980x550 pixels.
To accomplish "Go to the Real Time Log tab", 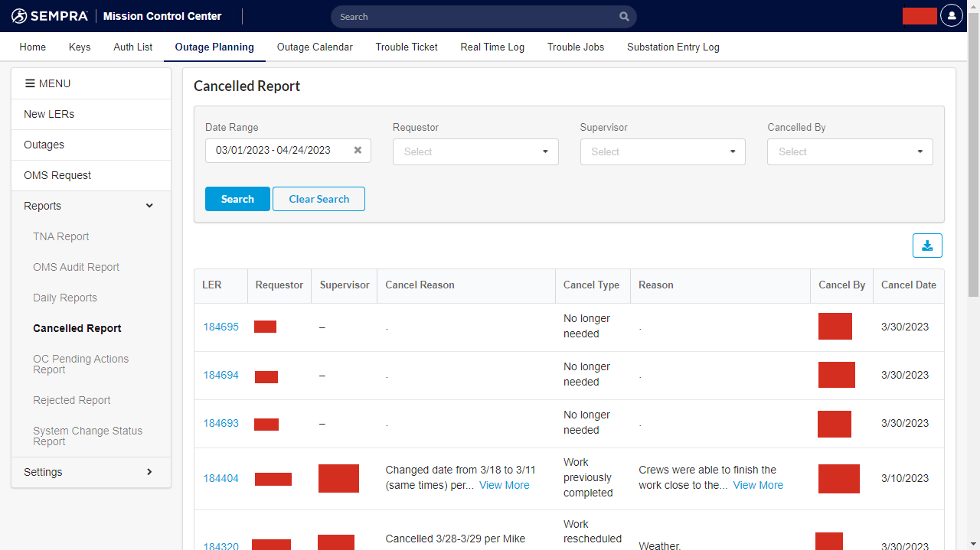I will pyautogui.click(x=492, y=47).
